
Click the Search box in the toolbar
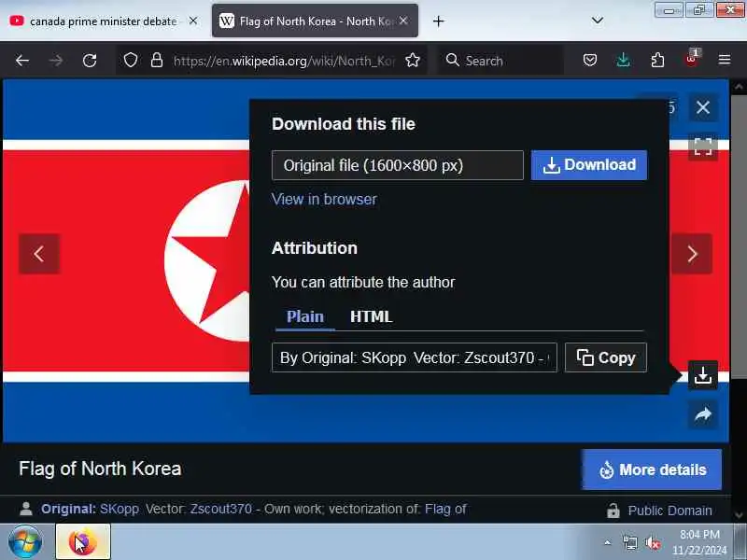[500, 61]
